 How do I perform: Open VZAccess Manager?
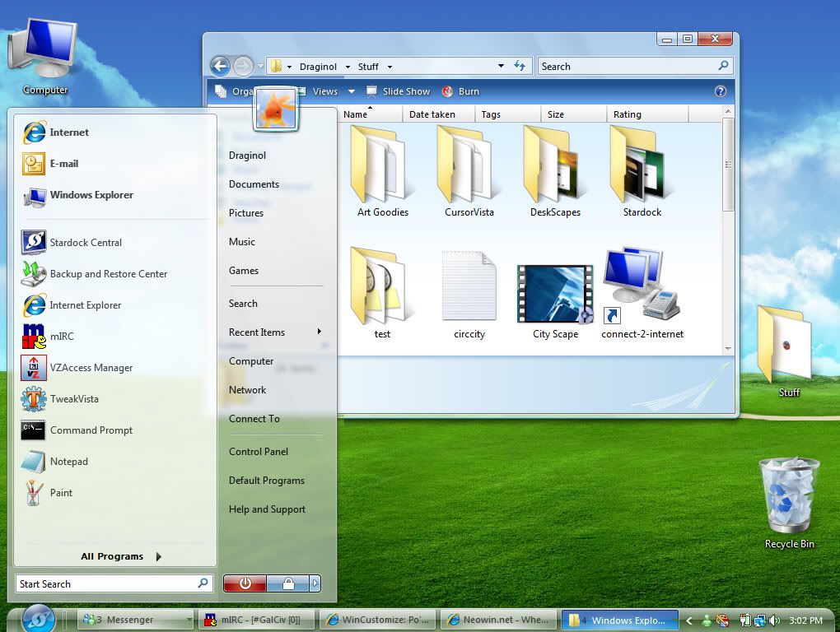77,368
